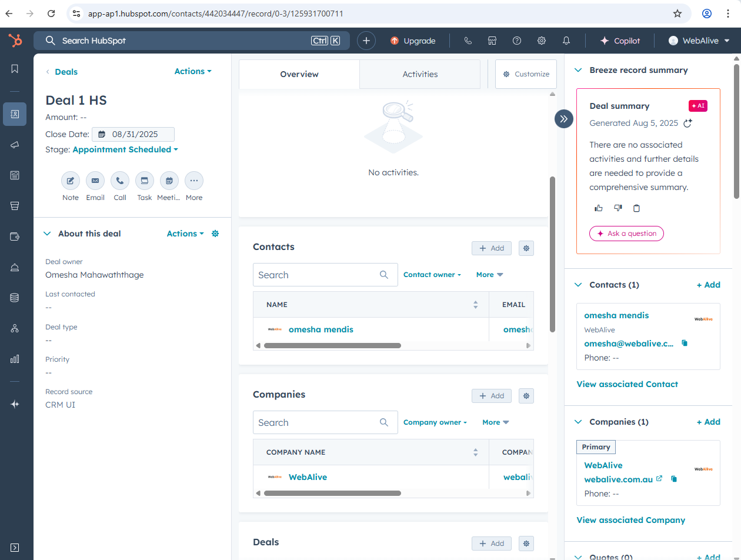Click the Search HubSpot field
This screenshot has width=741, height=560.
tap(192, 41)
